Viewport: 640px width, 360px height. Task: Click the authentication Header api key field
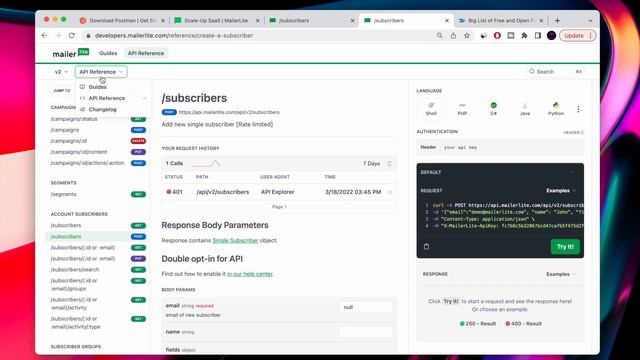point(500,147)
